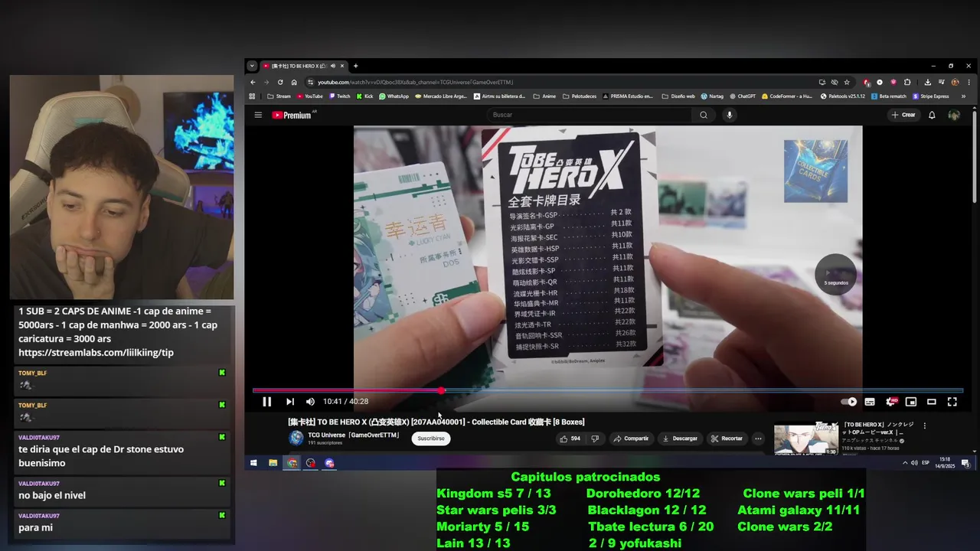Open the Anime bookmarks folder
The image size is (980, 551).
(x=544, y=96)
